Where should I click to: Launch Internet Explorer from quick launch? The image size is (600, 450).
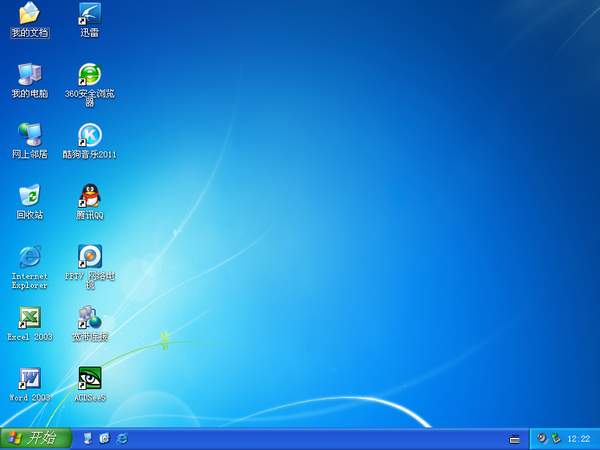point(122,439)
